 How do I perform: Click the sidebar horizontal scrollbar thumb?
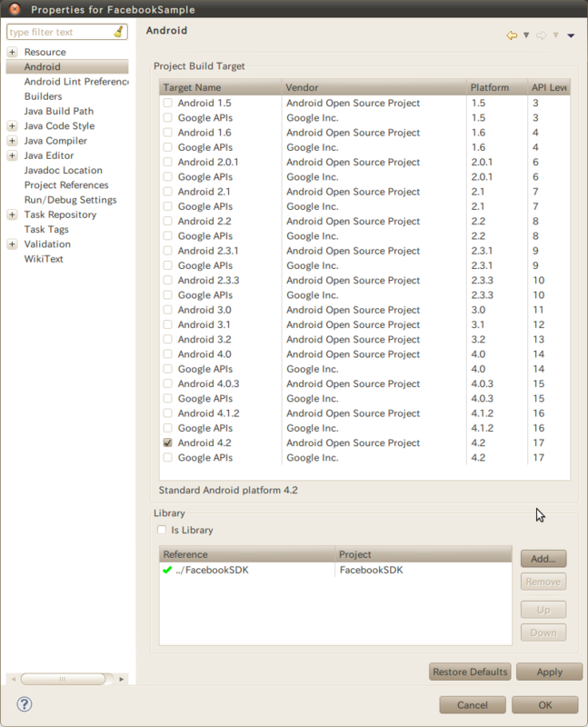pos(63,679)
